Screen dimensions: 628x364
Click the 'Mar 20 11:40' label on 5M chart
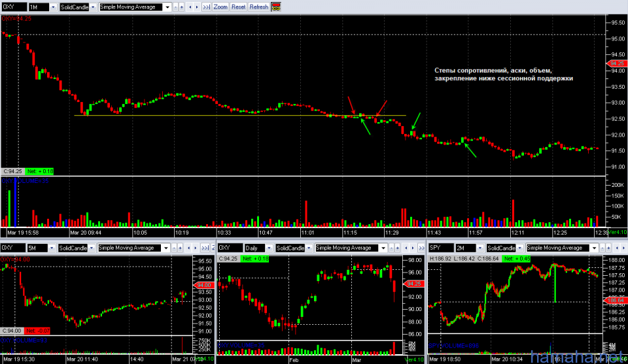pos(81,359)
